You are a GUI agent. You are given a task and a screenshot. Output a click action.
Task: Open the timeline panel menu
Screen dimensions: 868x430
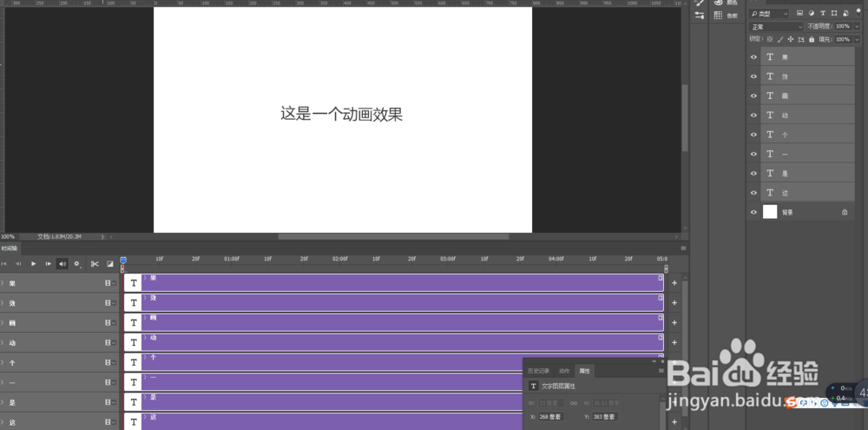coord(684,248)
